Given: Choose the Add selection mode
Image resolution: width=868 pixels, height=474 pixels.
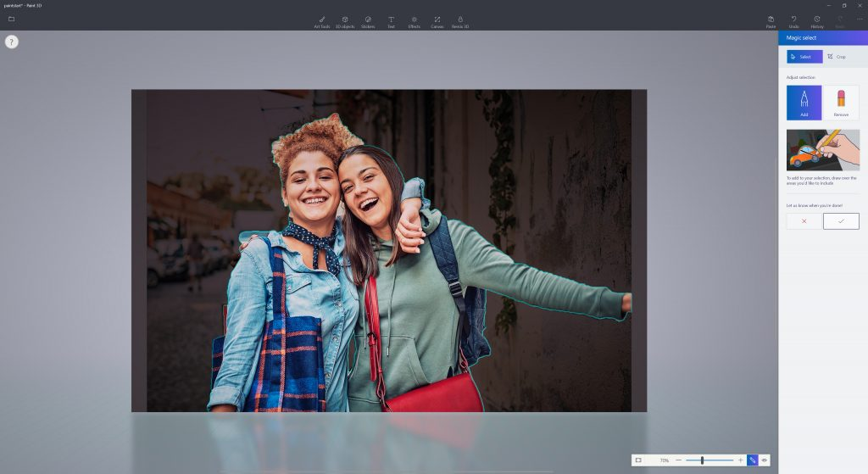Looking at the screenshot, I should (x=804, y=103).
